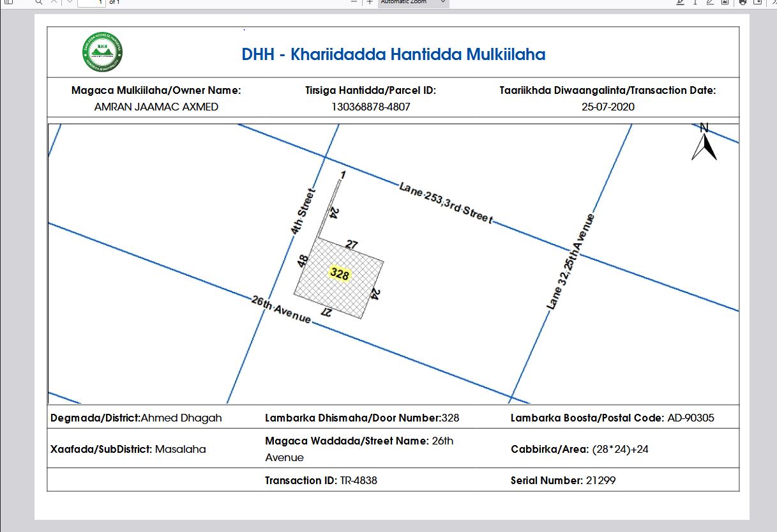Click the highlighted parcel 328 on map
This screenshot has height=532, width=777.
(340, 274)
